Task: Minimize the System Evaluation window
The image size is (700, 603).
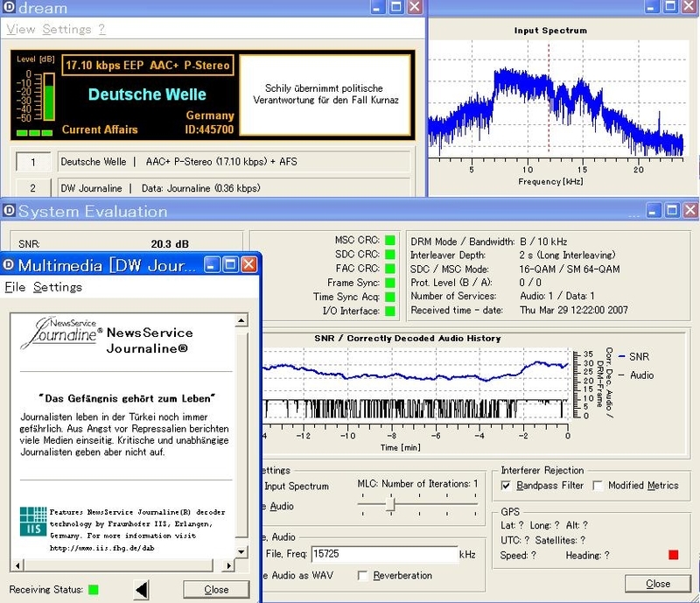Action: pyautogui.click(x=653, y=210)
